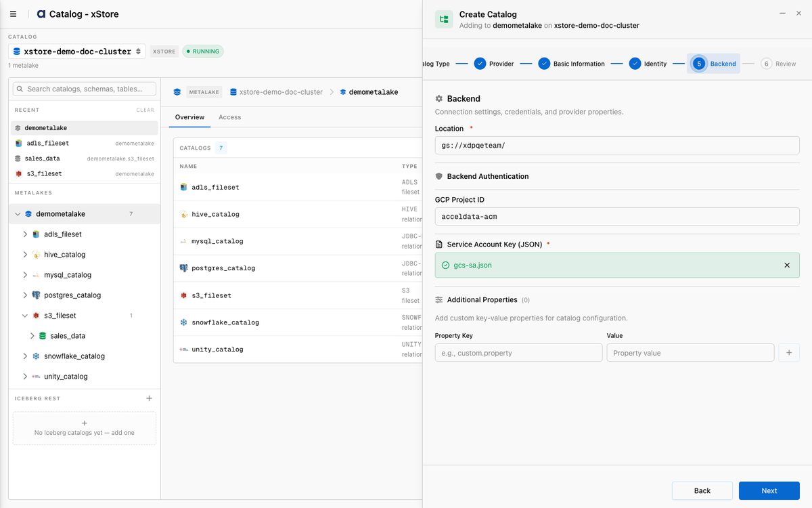Click the Property Key input
The width and height of the screenshot is (812, 508).
click(518, 353)
